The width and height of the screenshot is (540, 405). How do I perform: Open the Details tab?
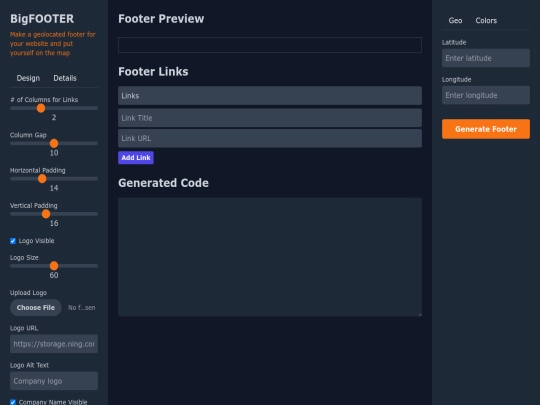65,78
